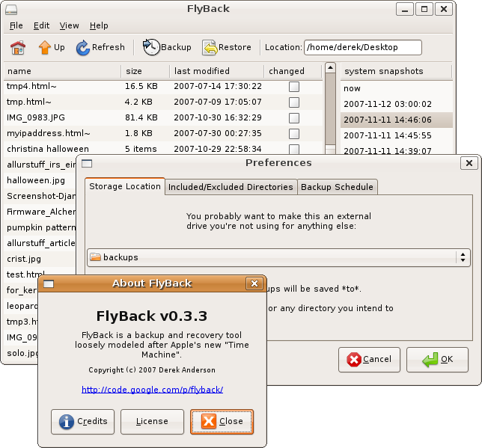This screenshot has height=448, width=482.
Task: Click Cancel in Preferences dialog
Action: [369, 360]
